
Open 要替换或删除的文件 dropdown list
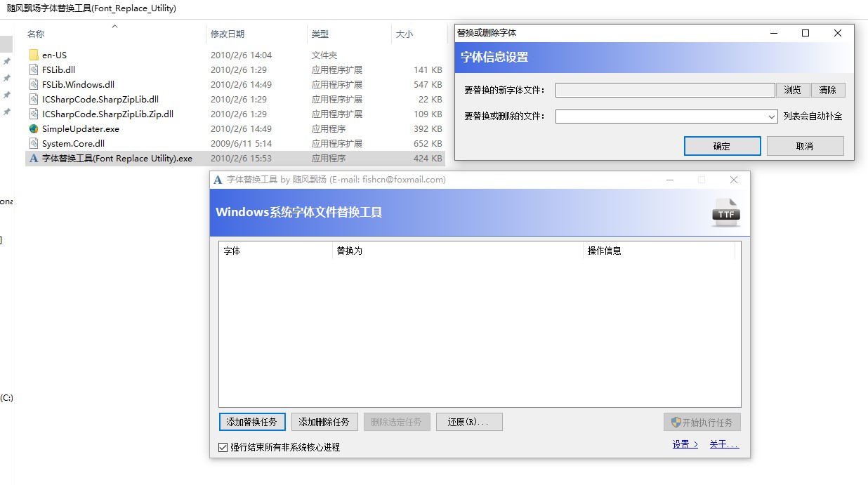pyautogui.click(x=772, y=117)
